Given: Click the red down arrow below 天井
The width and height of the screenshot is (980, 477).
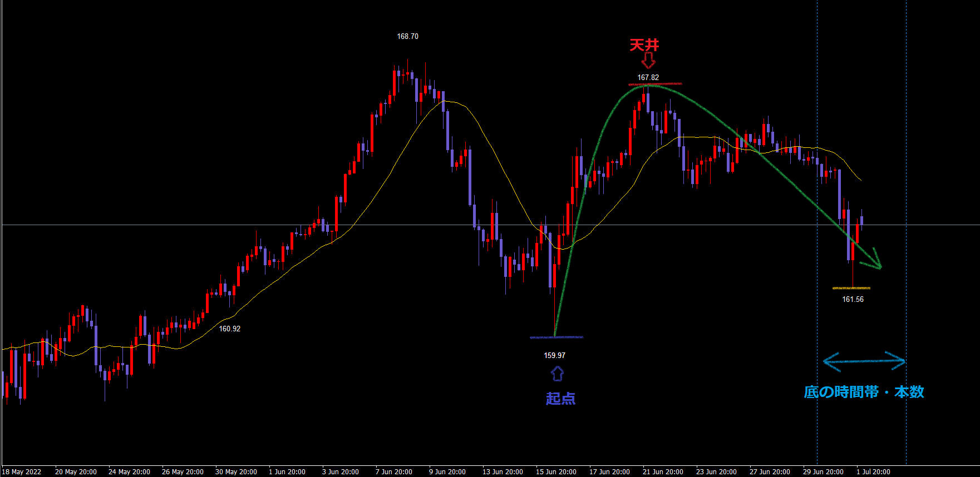Looking at the screenshot, I should (648, 61).
